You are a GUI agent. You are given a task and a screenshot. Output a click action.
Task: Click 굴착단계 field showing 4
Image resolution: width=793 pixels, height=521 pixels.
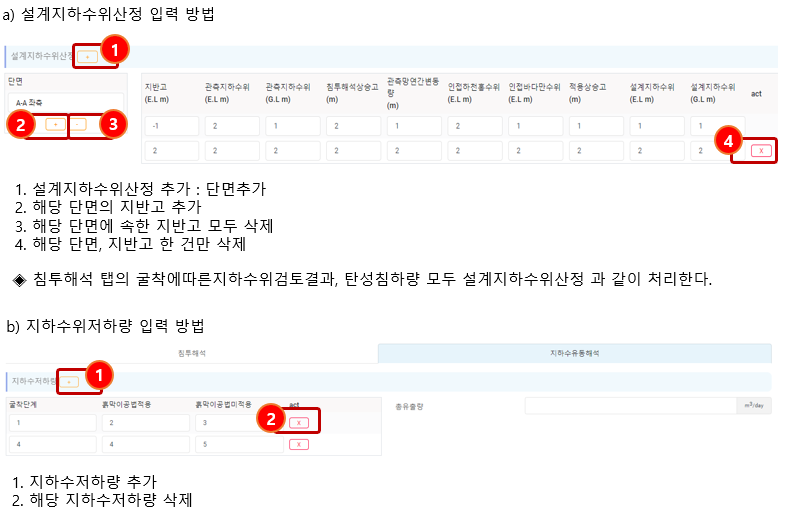pos(53,445)
